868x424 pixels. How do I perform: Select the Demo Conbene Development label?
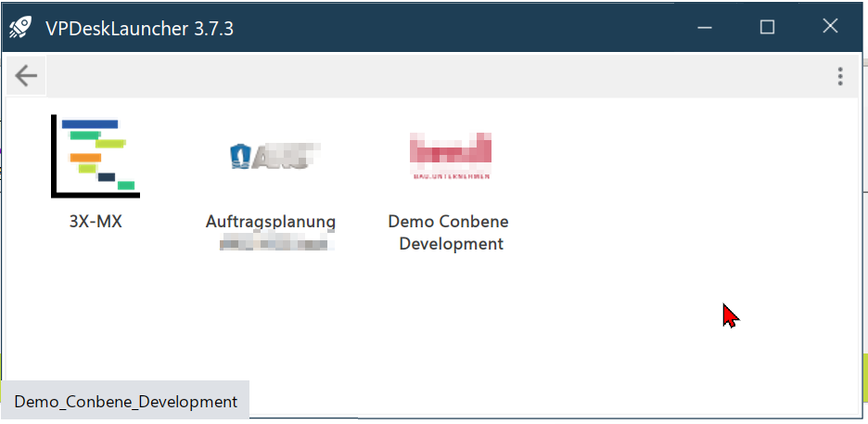pos(449,233)
